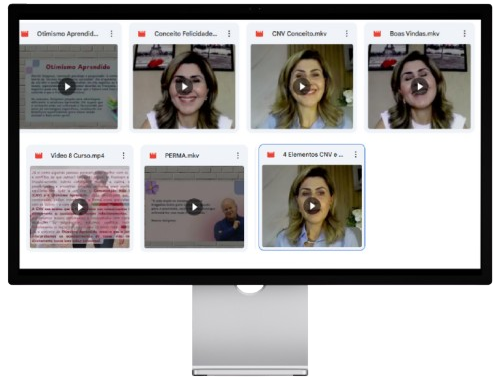The image size is (500, 383).
Task: Click video file icon beside PERMA.mkv
Action: pyautogui.click(x=153, y=155)
